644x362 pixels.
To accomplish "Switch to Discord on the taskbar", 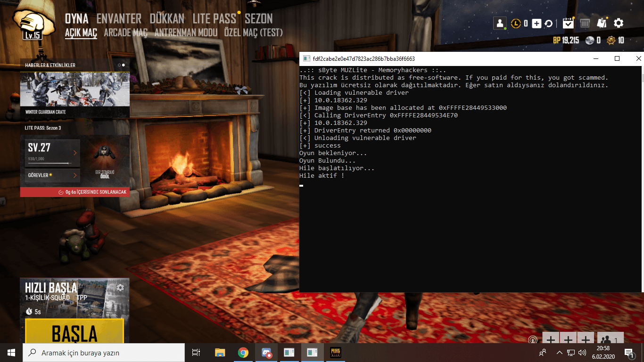I will [x=266, y=353].
